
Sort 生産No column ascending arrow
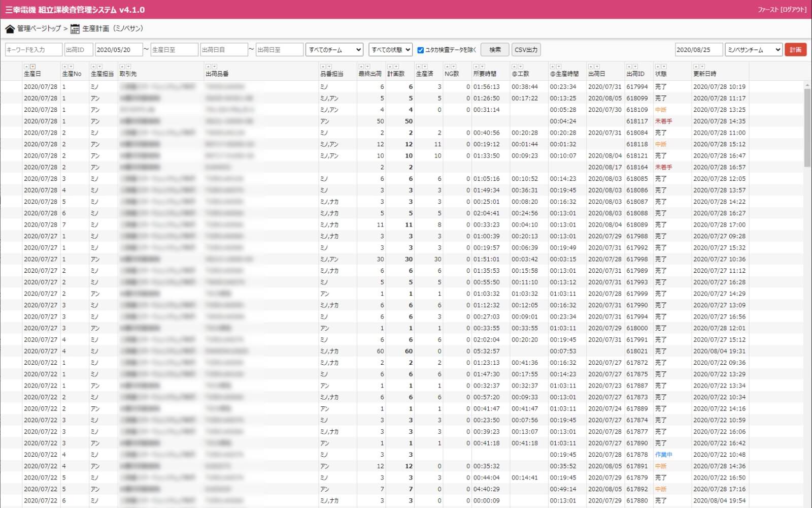64,67
